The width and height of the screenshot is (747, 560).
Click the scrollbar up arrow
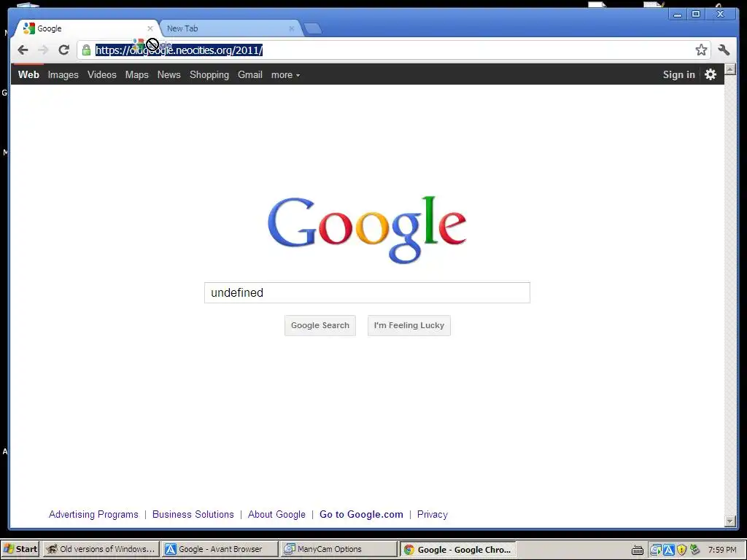coord(729,69)
